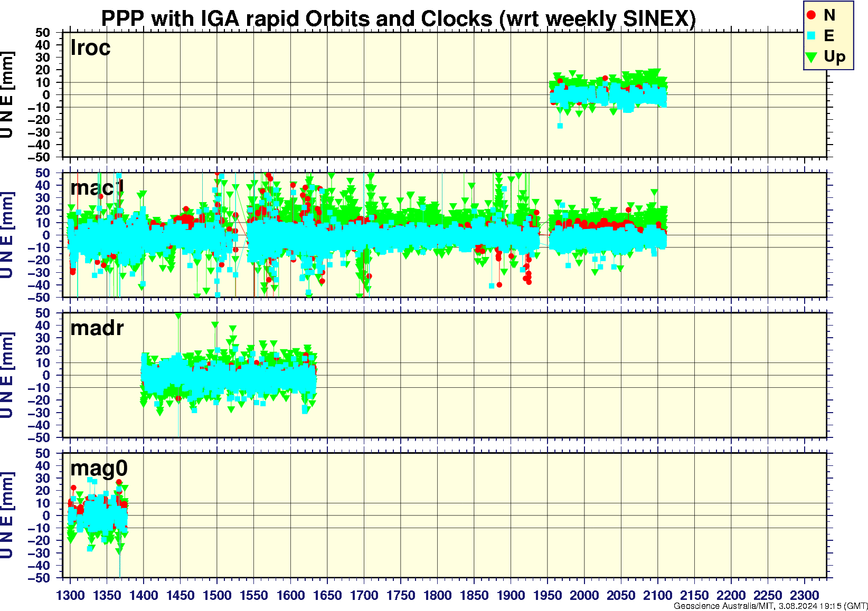Click the red N circle legend marker
Viewport: 868px width, 611px height.
point(812,15)
